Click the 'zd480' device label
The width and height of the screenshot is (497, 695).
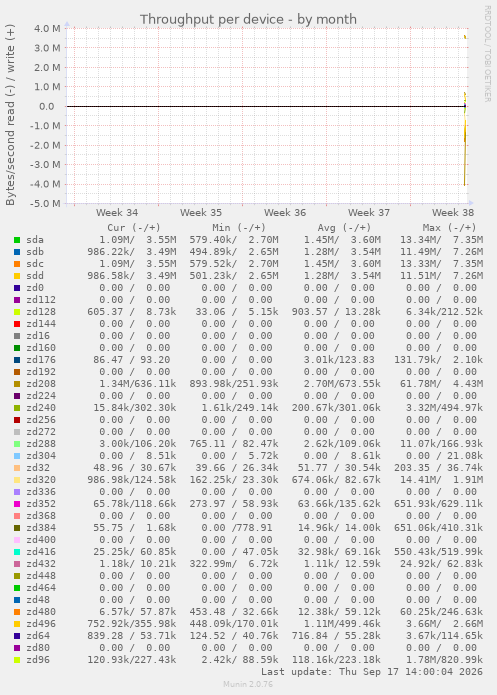41,612
